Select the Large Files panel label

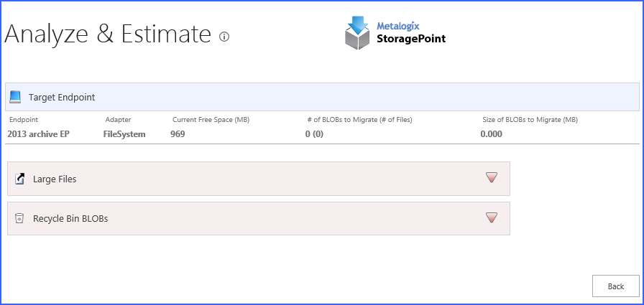coord(55,179)
